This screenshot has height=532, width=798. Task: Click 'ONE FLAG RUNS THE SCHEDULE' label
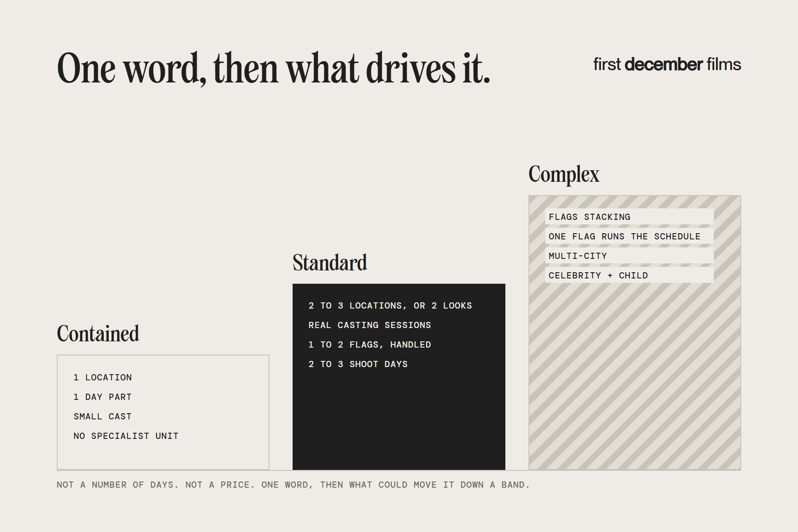630,236
